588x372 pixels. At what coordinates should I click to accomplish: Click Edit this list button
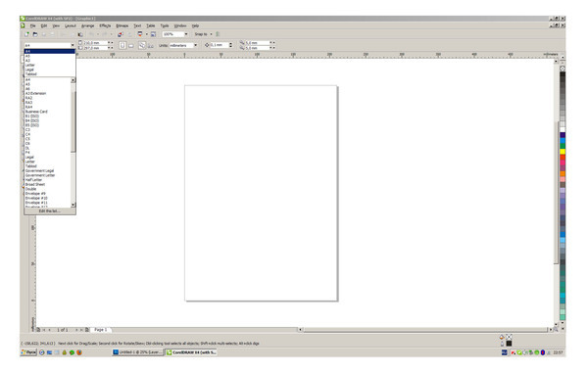[50, 211]
